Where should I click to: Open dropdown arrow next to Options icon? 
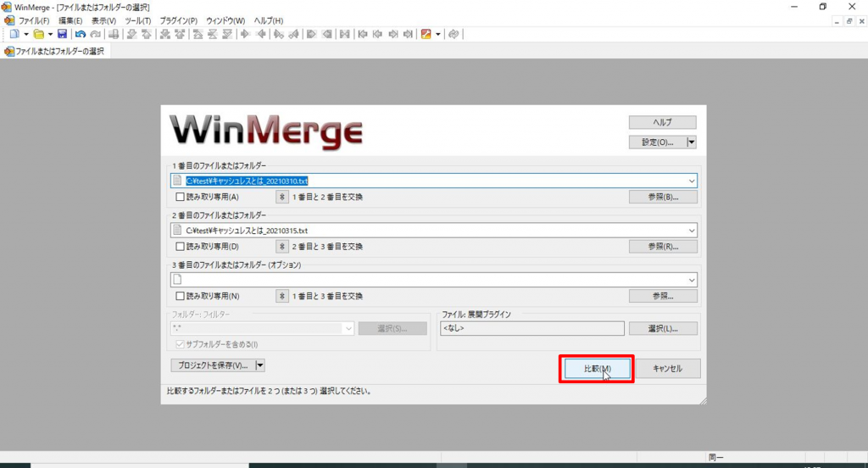[x=438, y=35]
